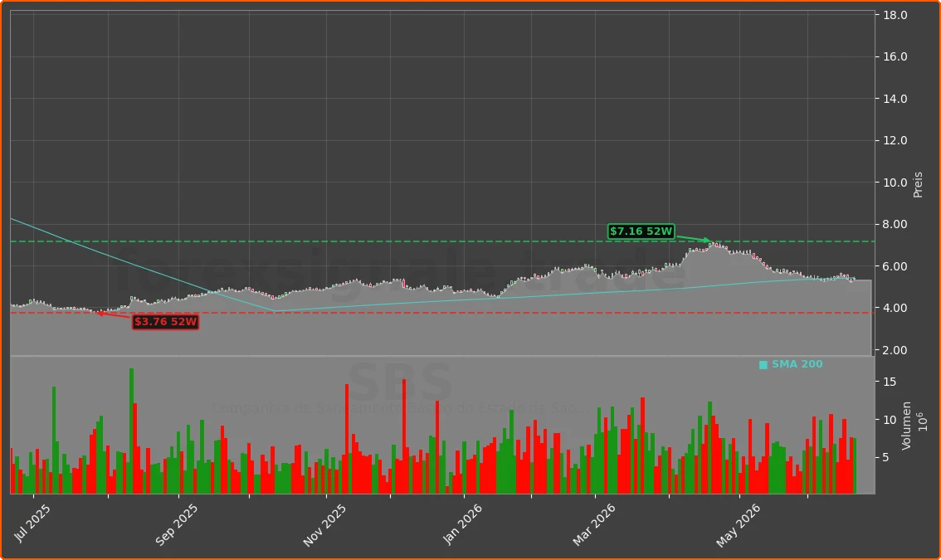Click the 5 volume axis tick
Viewport: 941px width, 560px height.
tap(886, 457)
